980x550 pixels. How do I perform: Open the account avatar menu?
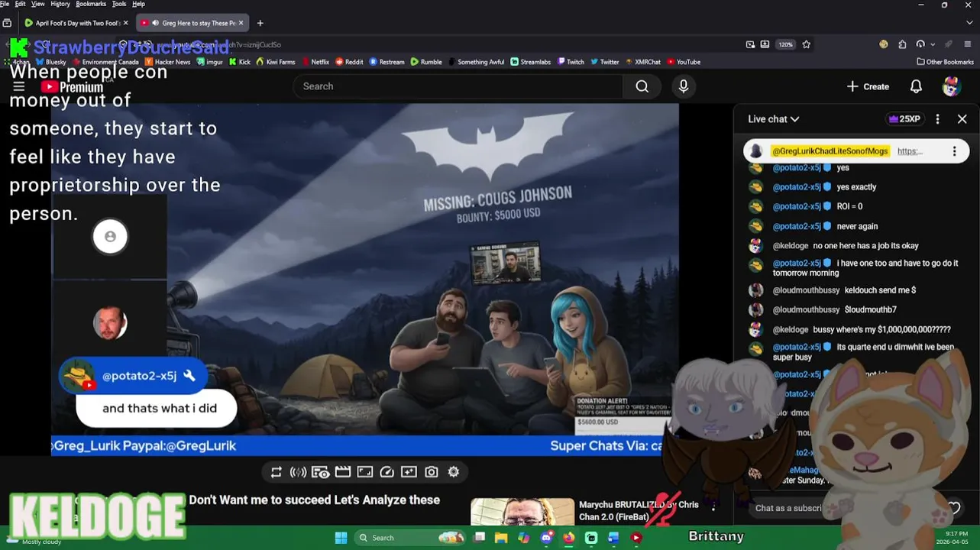coord(951,86)
